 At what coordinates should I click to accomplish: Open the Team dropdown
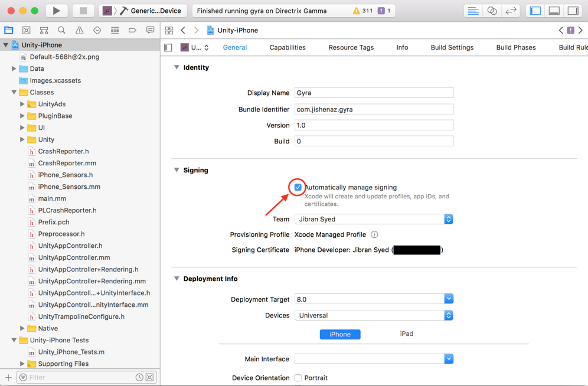click(x=374, y=219)
